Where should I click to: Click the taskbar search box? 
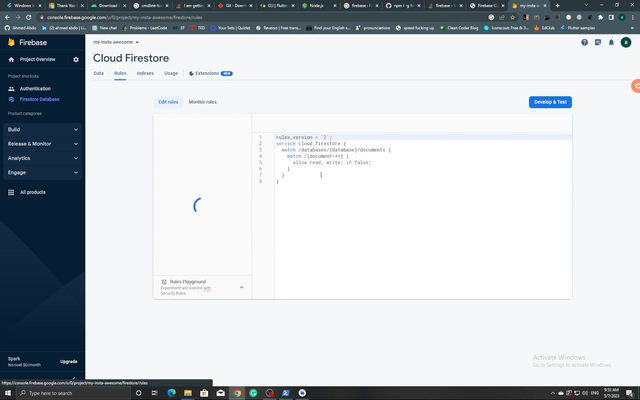tap(73, 393)
